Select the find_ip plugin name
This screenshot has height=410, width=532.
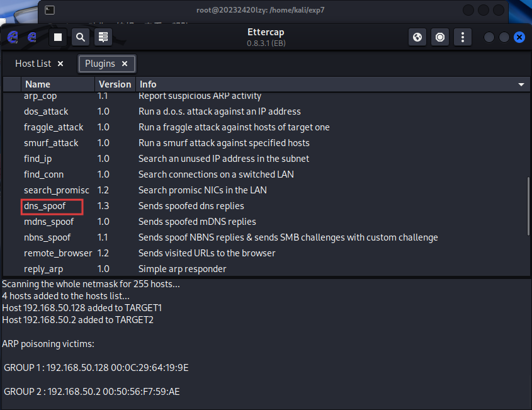pyautogui.click(x=38, y=159)
